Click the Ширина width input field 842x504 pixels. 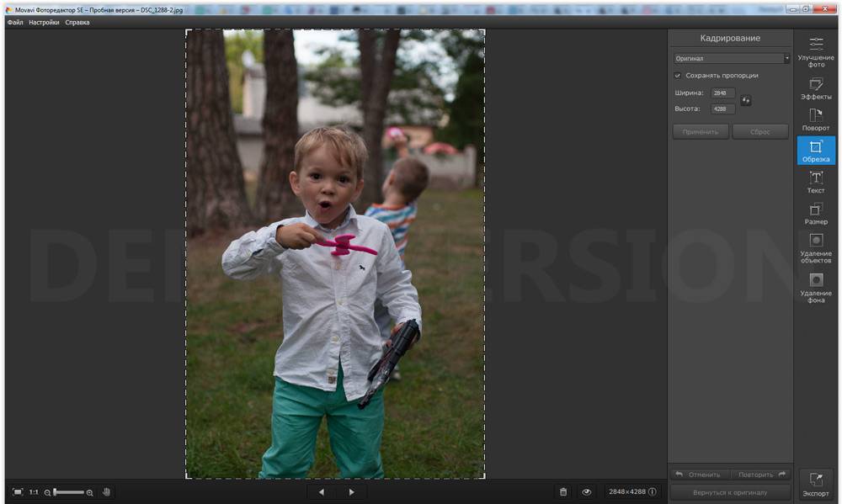pyautogui.click(x=722, y=93)
